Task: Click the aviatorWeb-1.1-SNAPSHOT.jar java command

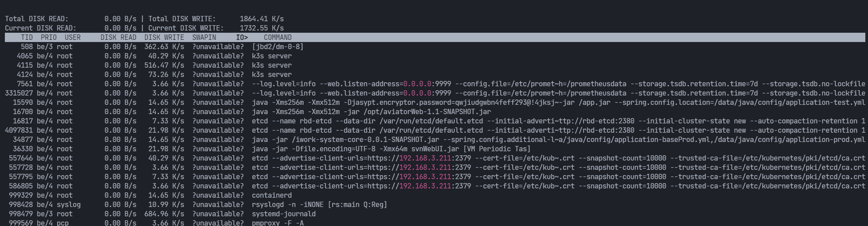Action: coord(371,112)
